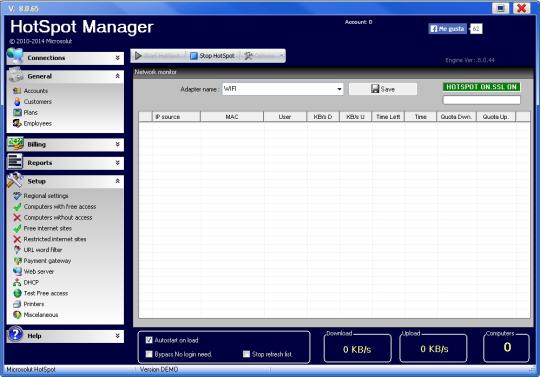Sort by IP source column header
The image size is (540, 377).
click(176, 117)
